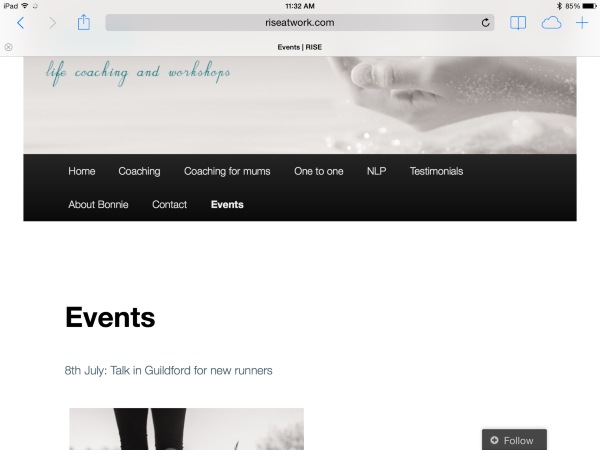
Task: Show iCloud tabs cloud icon
Action: tap(551, 23)
